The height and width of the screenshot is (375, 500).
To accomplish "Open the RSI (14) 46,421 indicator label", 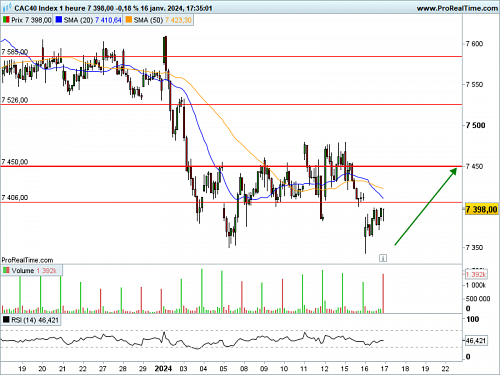I will click(35, 320).
